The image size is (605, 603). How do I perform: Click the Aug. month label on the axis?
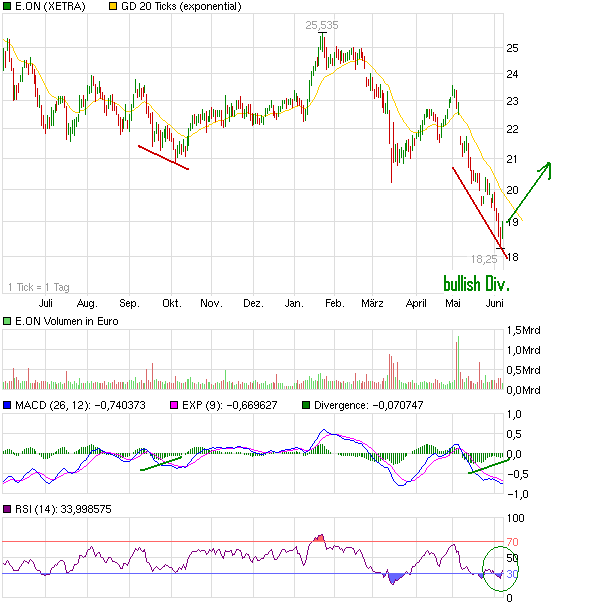87,303
